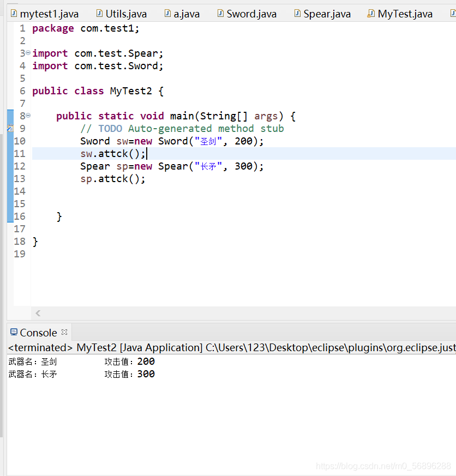Viewport: 456px width, 476px height.
Task: Click console output '攻击值: 300'
Action: pyautogui.click(x=130, y=374)
